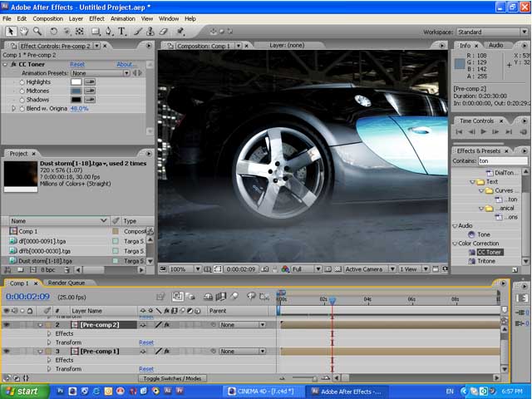This screenshot has width=532, height=399.
Task: Open the Composition menu
Action: pyautogui.click(x=48, y=18)
